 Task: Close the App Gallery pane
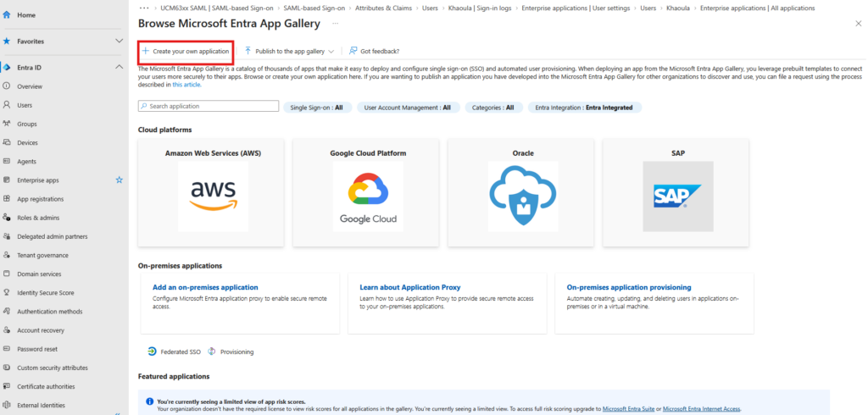(x=858, y=23)
